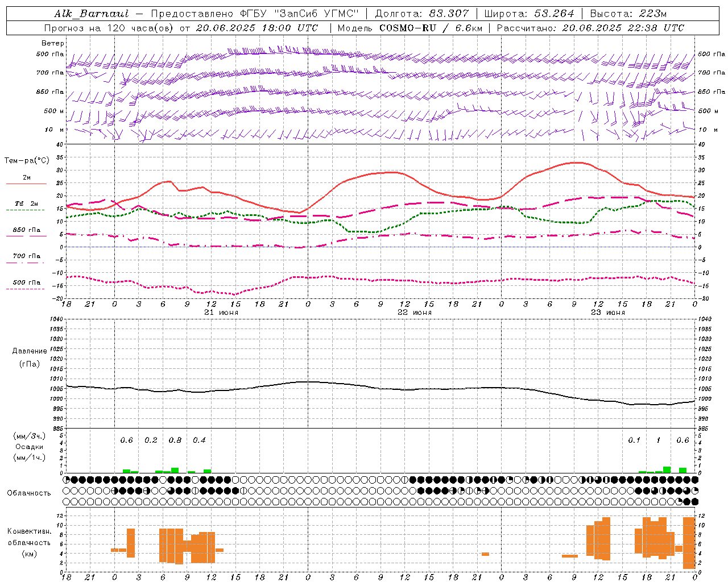Click the Осадки label
Viewport: 728px width, 582px height.
[30, 447]
